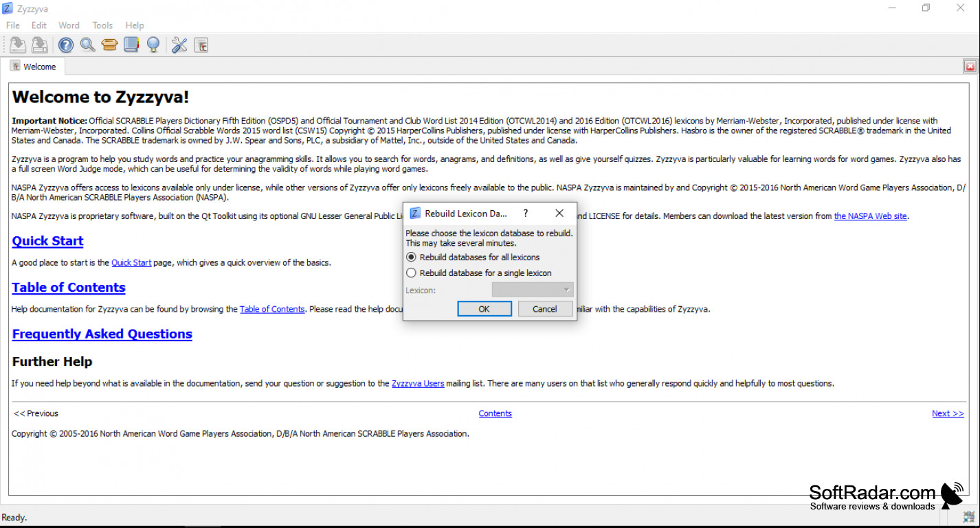Viewport: 980px width, 528px height.
Task: Open the Zyzzyva Users mailing list link
Action: 418,383
